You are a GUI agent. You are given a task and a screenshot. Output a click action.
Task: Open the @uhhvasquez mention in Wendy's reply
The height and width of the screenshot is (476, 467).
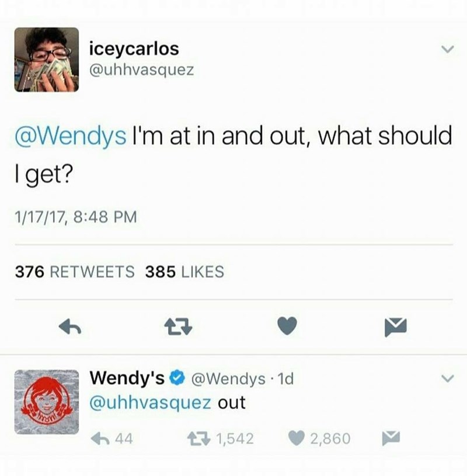(150, 404)
